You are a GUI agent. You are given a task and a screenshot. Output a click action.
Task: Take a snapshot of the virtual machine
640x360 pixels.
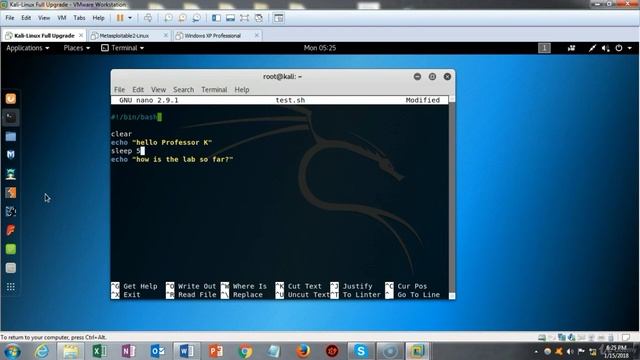pos(168,18)
